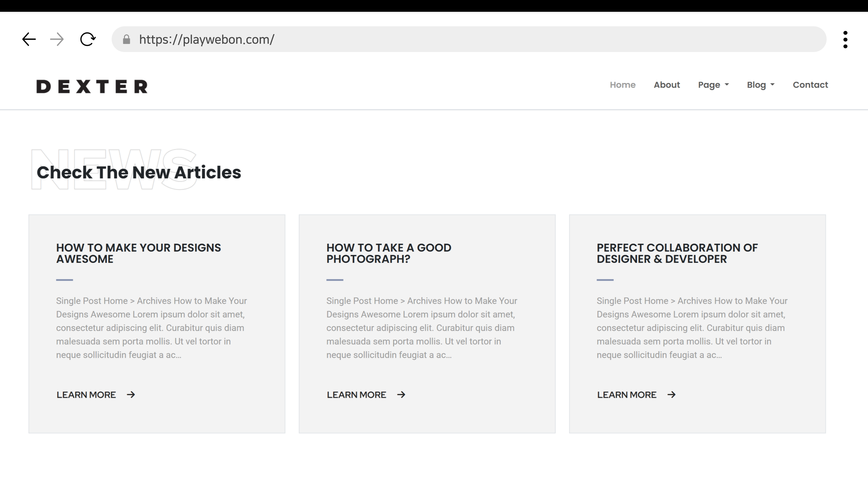Click Learn More on first article card
Viewport: 868px width, 488px height.
[86, 395]
